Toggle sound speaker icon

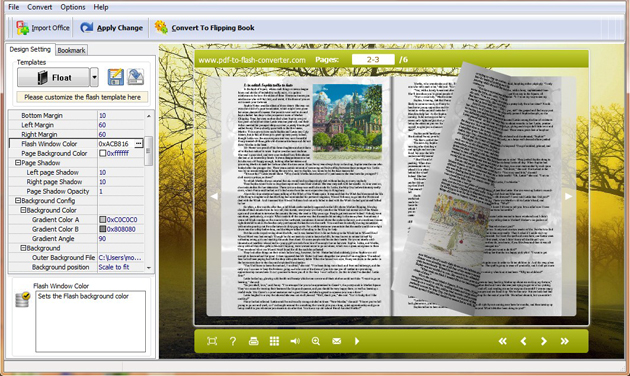295,341
